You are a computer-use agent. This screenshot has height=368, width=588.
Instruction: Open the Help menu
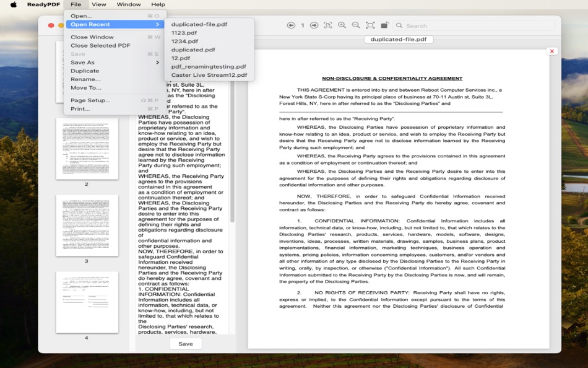coord(158,4)
